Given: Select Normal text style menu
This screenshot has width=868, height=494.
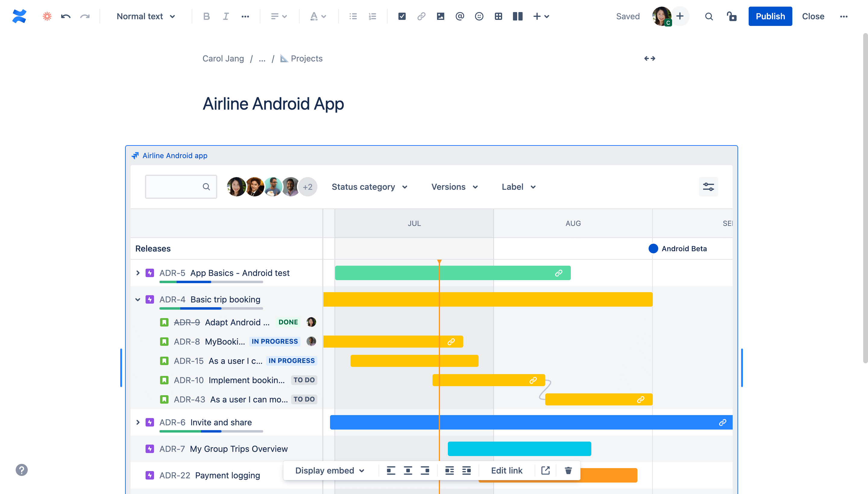Looking at the screenshot, I should [146, 16].
